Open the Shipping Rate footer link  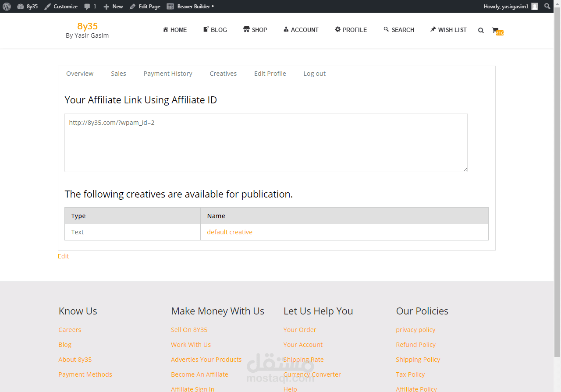pos(303,360)
